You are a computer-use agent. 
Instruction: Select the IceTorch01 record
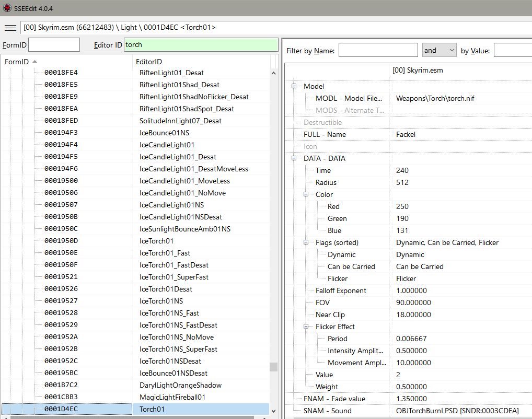[x=156, y=241]
